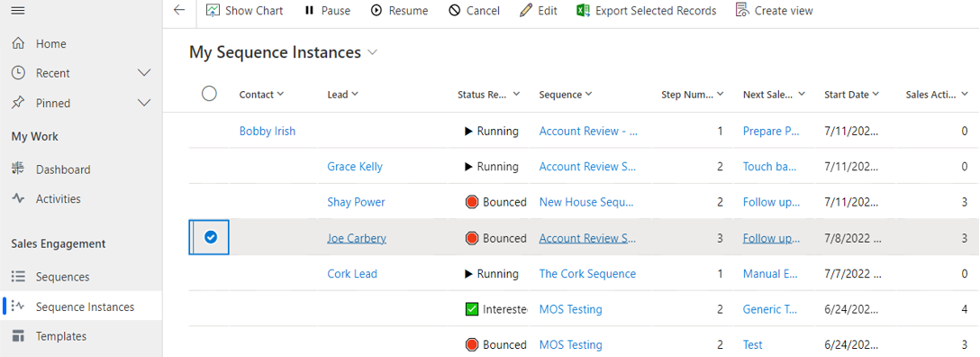Open the Shay Power lead link
Screen dimensions: 980x357
(x=357, y=202)
